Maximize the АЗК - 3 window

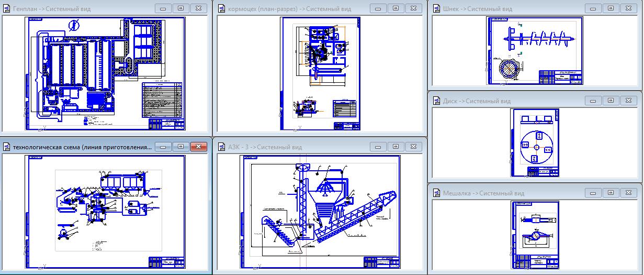(x=396, y=147)
